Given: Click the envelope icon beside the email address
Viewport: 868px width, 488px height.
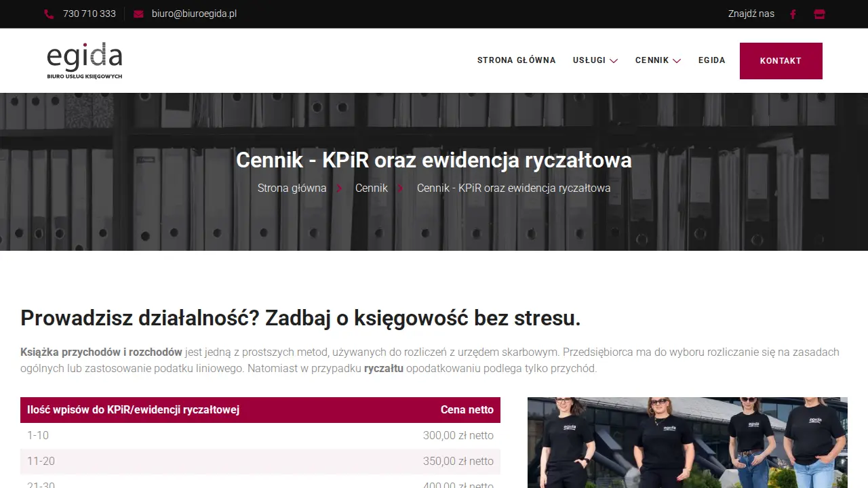Looking at the screenshot, I should tap(138, 14).
